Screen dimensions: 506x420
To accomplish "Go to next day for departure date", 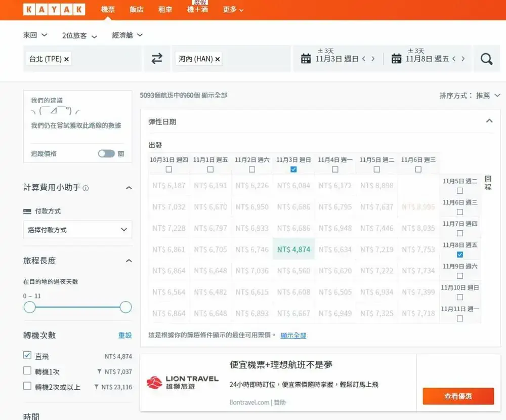I will 373,59.
